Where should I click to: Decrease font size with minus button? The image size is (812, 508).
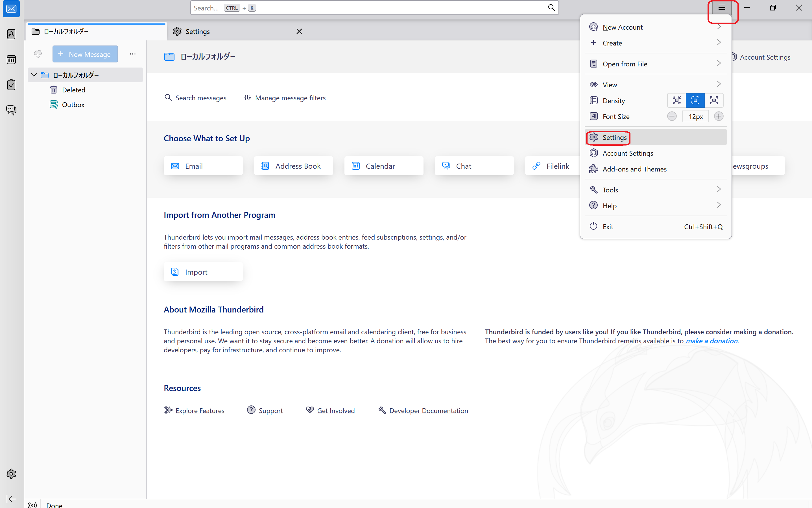coord(672,116)
